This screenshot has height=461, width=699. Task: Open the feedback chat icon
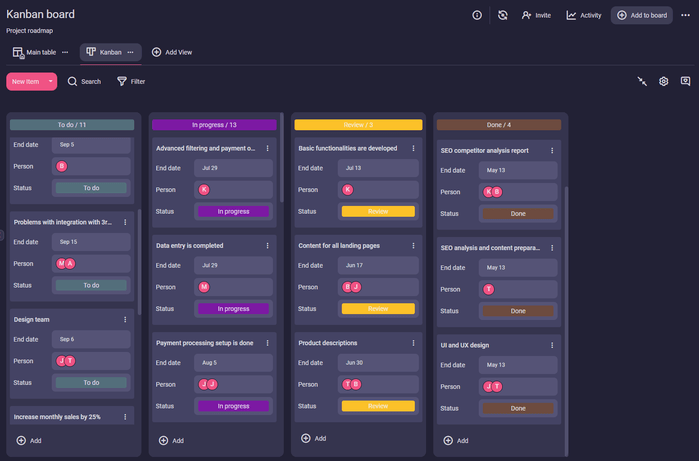click(x=685, y=81)
